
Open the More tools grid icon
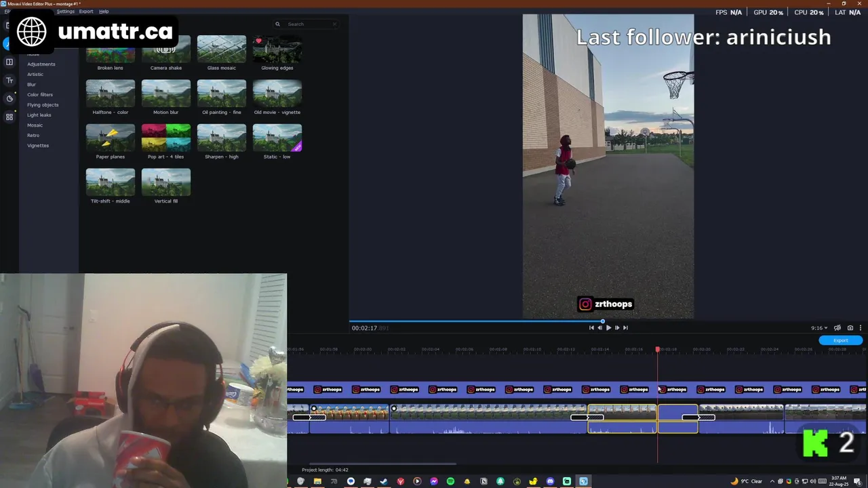(9, 117)
